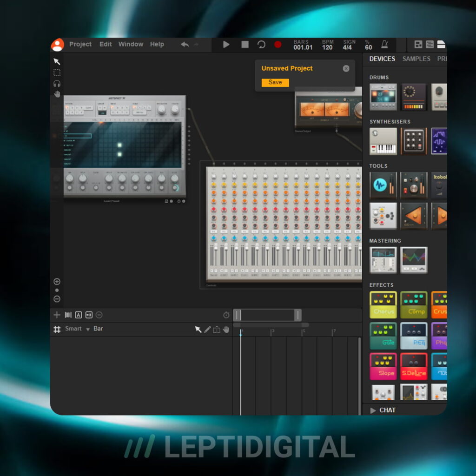
Task: Open the user account avatar
Action: pyautogui.click(x=57, y=45)
